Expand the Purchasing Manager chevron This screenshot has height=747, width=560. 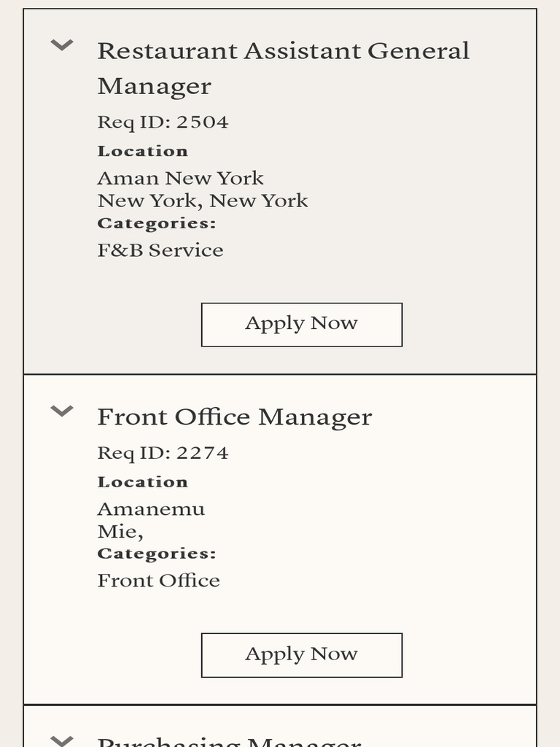[62, 740]
